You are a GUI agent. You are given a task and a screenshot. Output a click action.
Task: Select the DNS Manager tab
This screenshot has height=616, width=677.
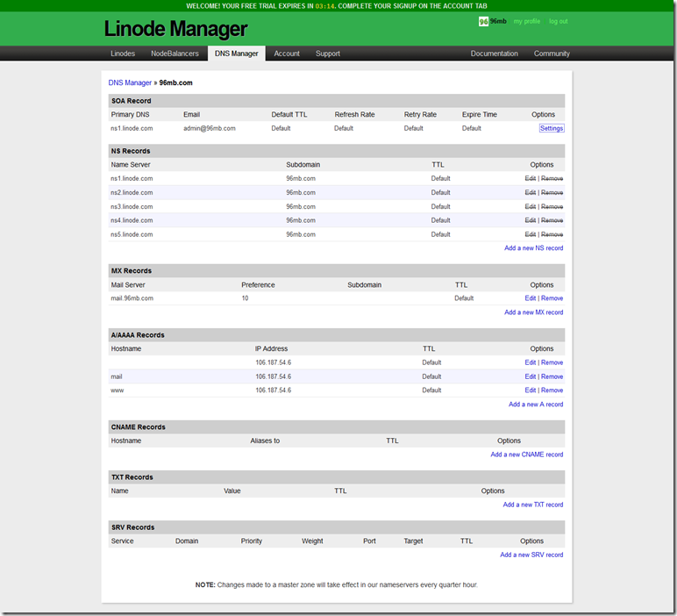pyautogui.click(x=236, y=54)
